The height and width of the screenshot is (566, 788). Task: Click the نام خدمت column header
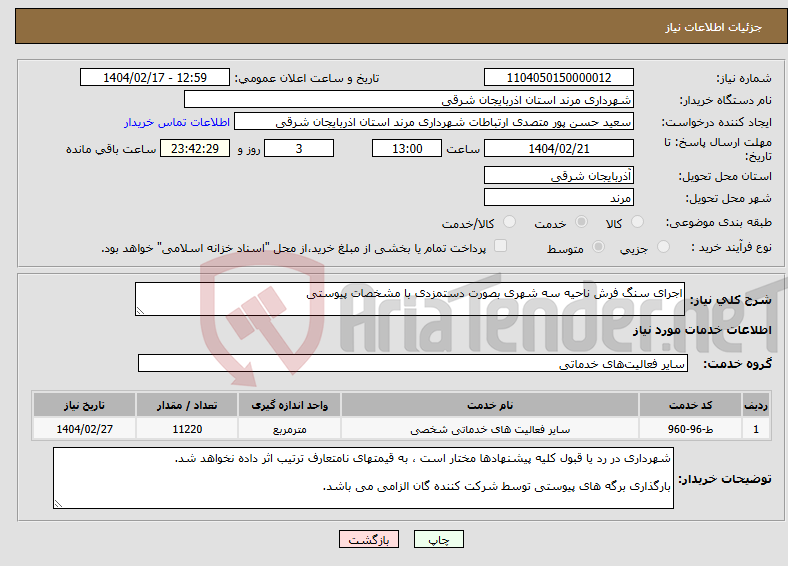pos(490,405)
